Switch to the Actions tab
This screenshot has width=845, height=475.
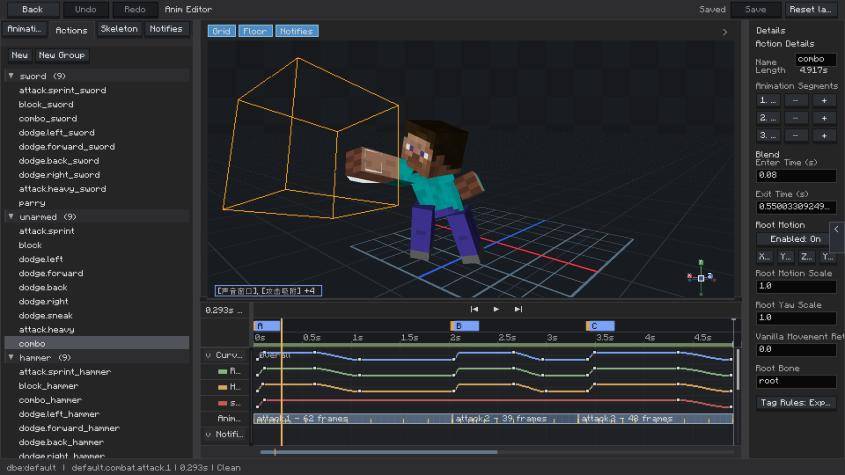[x=71, y=30]
